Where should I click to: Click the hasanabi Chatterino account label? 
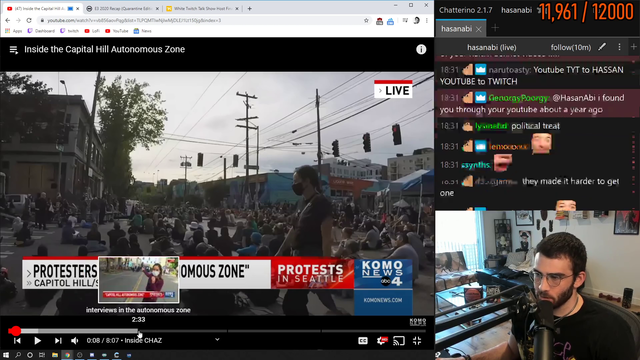point(516,10)
